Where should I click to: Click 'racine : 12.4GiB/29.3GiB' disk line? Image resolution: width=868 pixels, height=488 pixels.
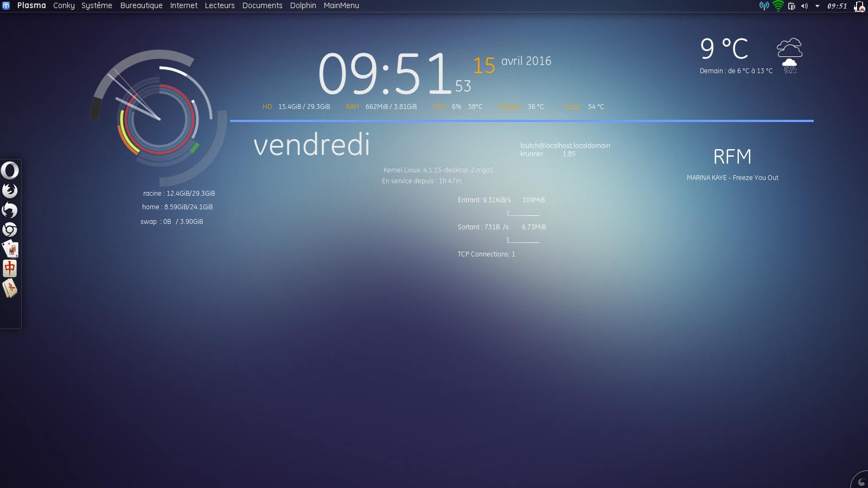click(179, 194)
